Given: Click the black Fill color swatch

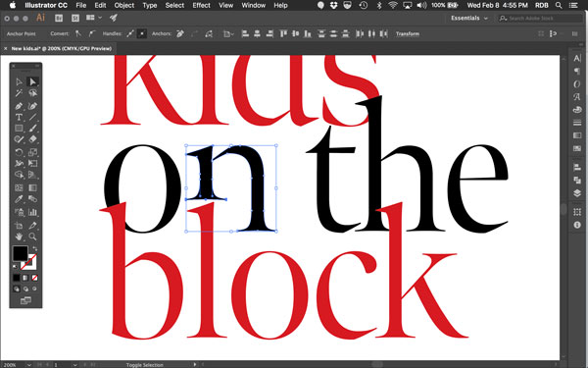Looking at the screenshot, I should (x=21, y=253).
